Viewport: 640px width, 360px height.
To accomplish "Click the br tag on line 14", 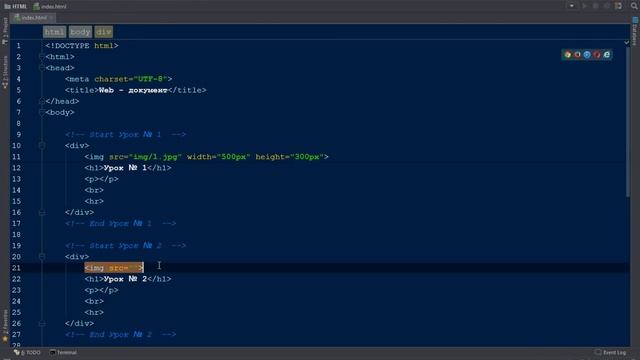I will (94, 190).
